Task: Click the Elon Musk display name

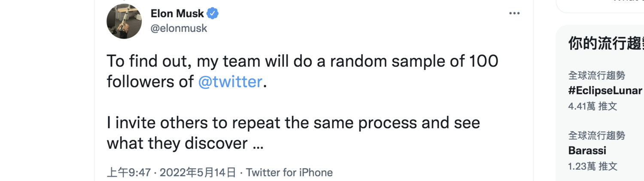Action: pyautogui.click(x=177, y=14)
